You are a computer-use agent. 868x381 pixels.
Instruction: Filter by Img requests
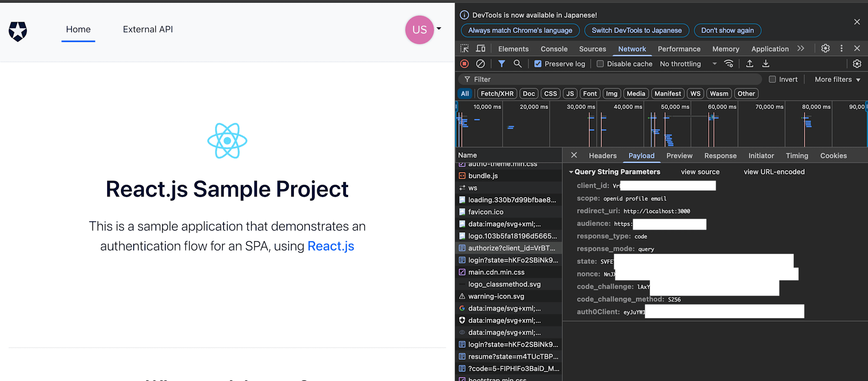[x=612, y=94]
